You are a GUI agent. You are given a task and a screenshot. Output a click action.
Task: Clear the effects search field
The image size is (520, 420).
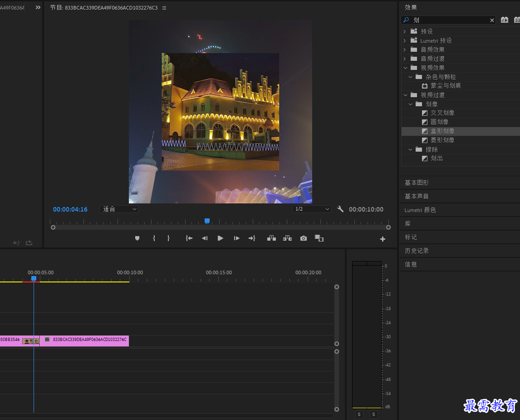(x=492, y=20)
